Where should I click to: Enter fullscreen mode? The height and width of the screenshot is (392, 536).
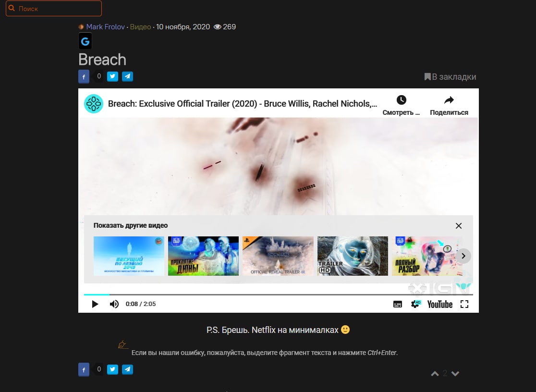click(x=464, y=304)
